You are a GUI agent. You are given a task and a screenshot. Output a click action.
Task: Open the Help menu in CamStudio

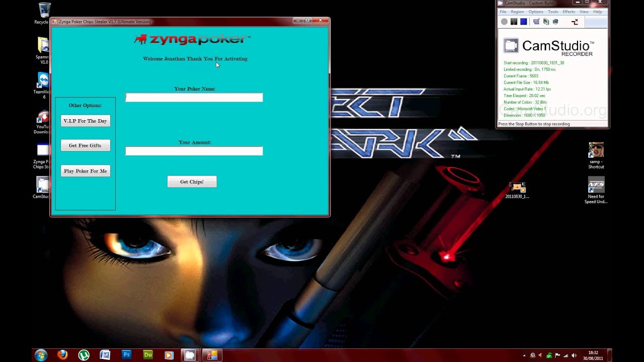pos(597,12)
